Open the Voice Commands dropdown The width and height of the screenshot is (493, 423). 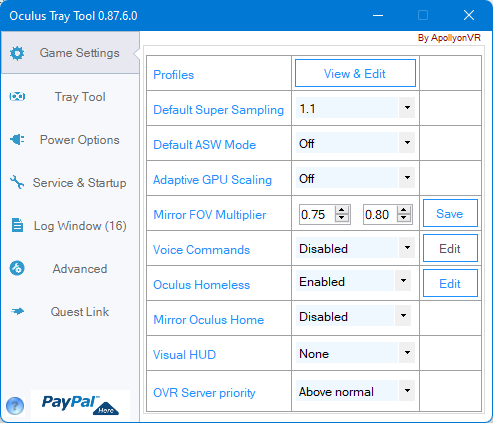(407, 248)
